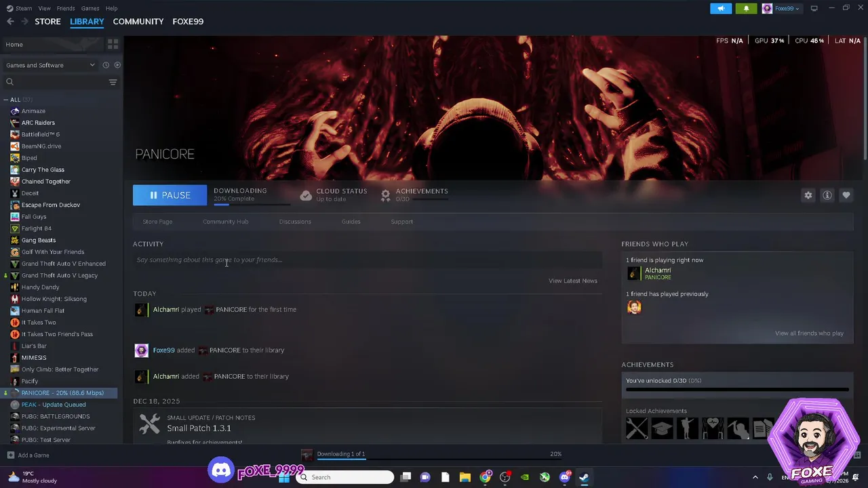The height and width of the screenshot is (488, 868).
Task: Show ready-to-play games filter icon
Action: [117, 65]
